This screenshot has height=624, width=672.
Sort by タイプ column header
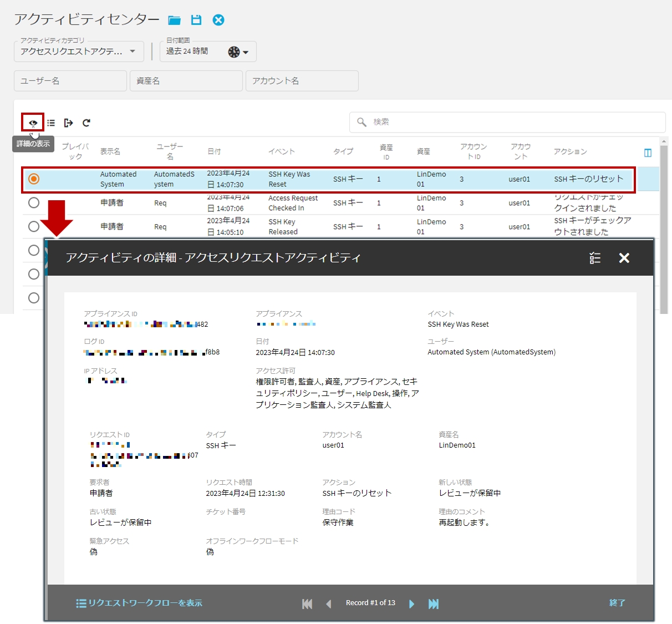(x=343, y=151)
